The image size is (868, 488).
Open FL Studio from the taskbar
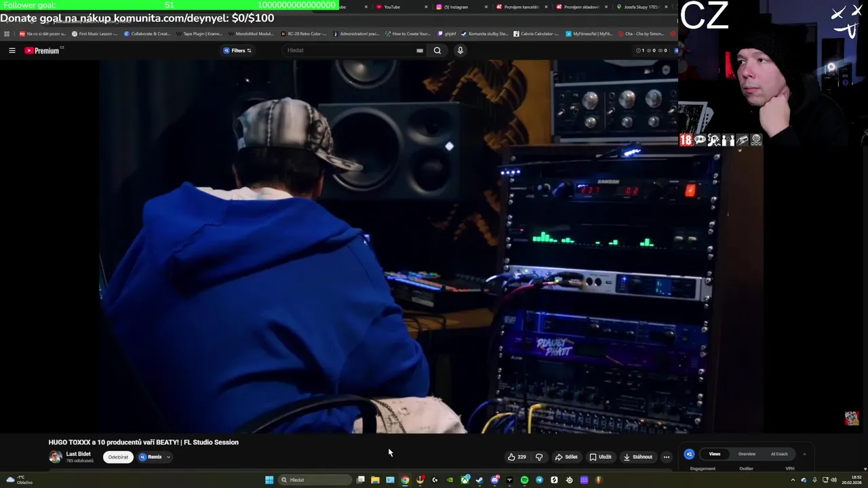pyautogui.click(x=599, y=480)
